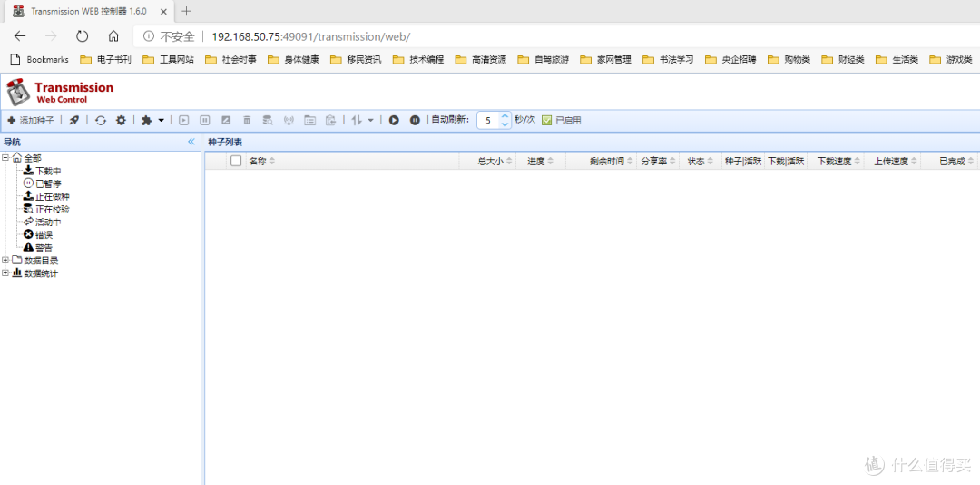Expand the 数据目录 tree node
The width and height of the screenshot is (980, 485).
click(x=5, y=260)
